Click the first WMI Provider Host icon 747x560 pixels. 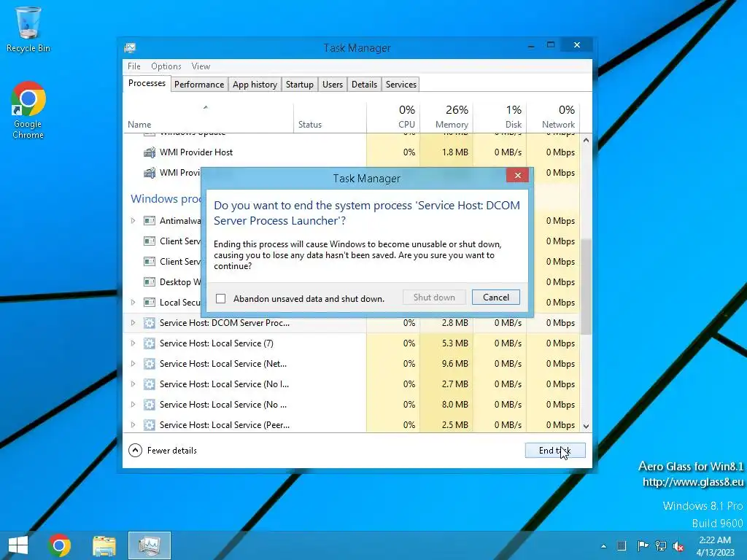coord(150,152)
